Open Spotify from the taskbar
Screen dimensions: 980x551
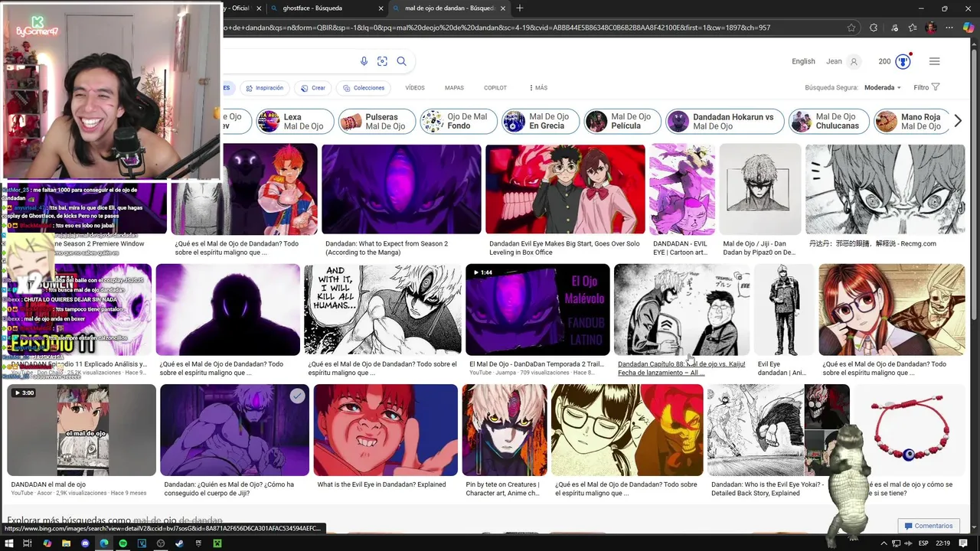click(122, 543)
